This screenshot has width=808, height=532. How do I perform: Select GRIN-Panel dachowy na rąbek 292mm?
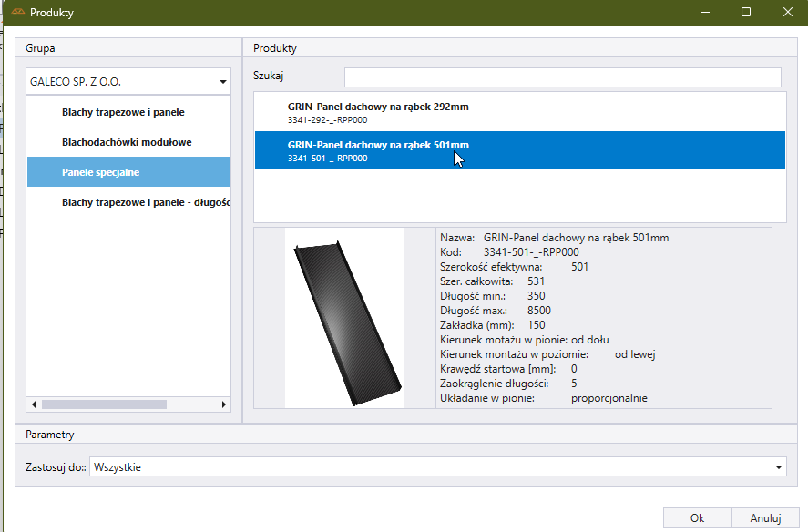tap(378, 112)
